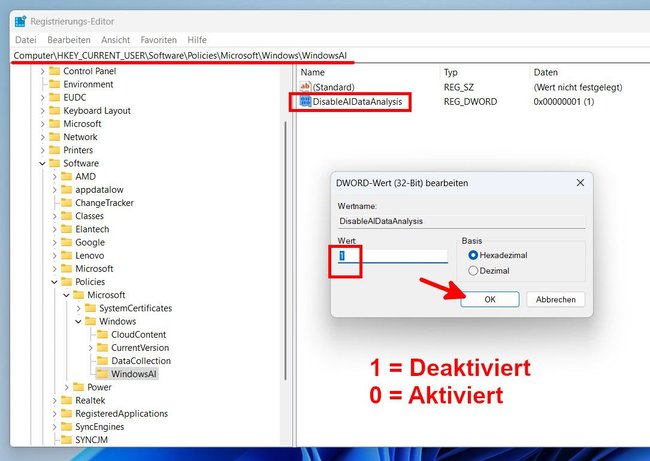Click the 0x00000001 (1) data cell

click(563, 102)
